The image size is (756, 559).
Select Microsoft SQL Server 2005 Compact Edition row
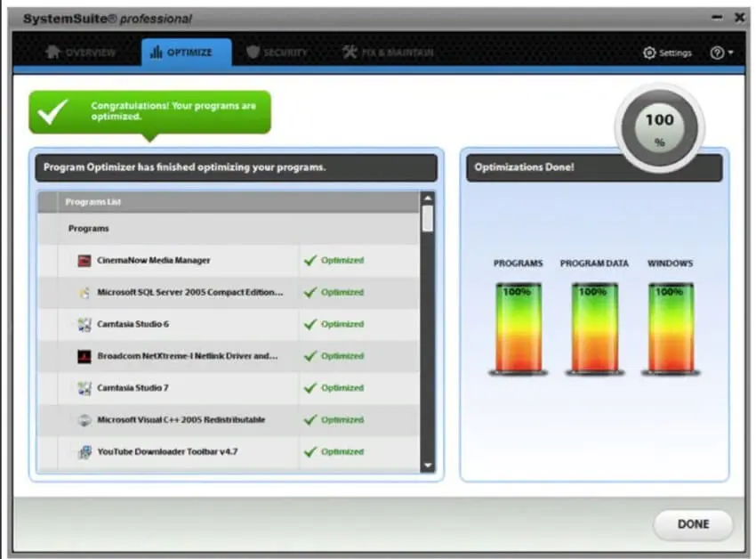229,293
